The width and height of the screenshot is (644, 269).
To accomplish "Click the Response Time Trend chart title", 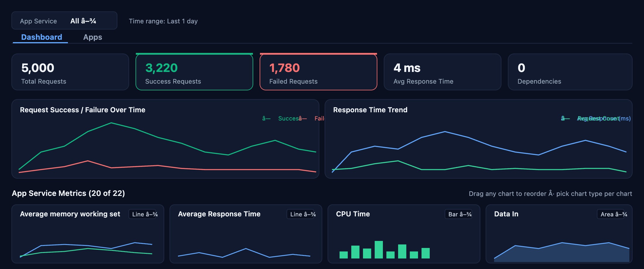I will pos(370,110).
